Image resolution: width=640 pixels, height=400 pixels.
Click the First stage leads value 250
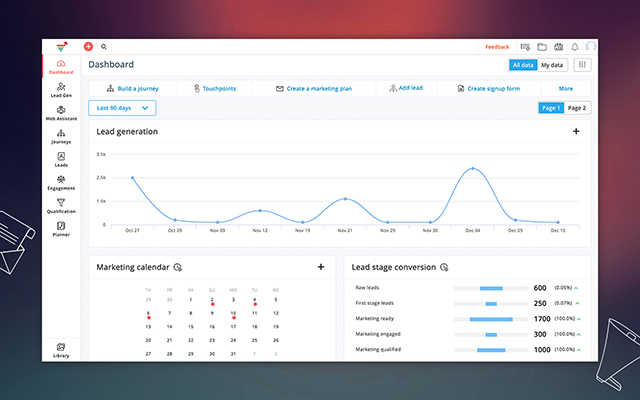tap(540, 303)
